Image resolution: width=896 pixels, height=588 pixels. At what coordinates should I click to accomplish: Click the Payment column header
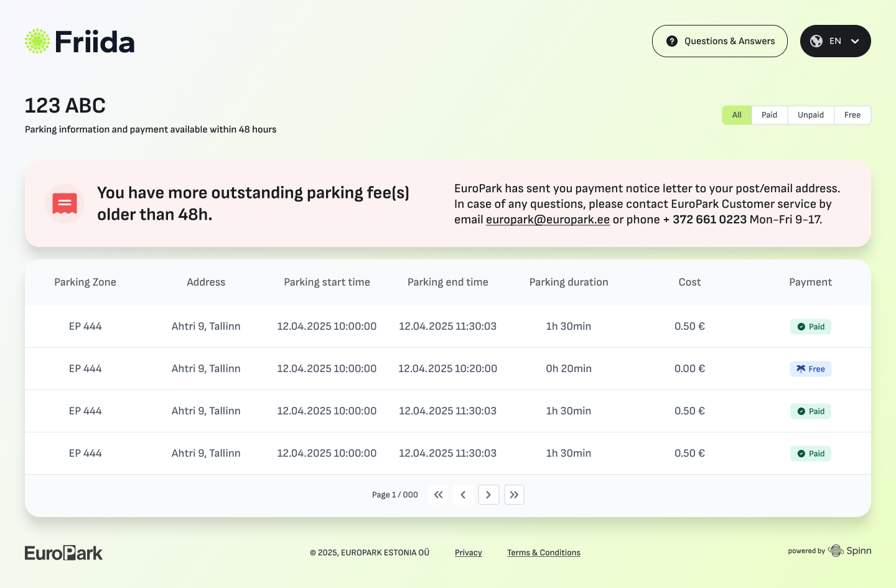(811, 282)
